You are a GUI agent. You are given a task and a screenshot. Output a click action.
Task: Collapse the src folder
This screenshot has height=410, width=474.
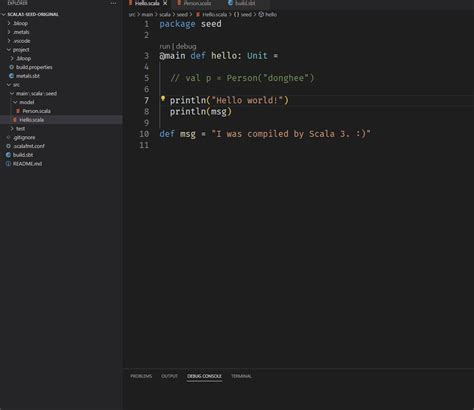9,85
